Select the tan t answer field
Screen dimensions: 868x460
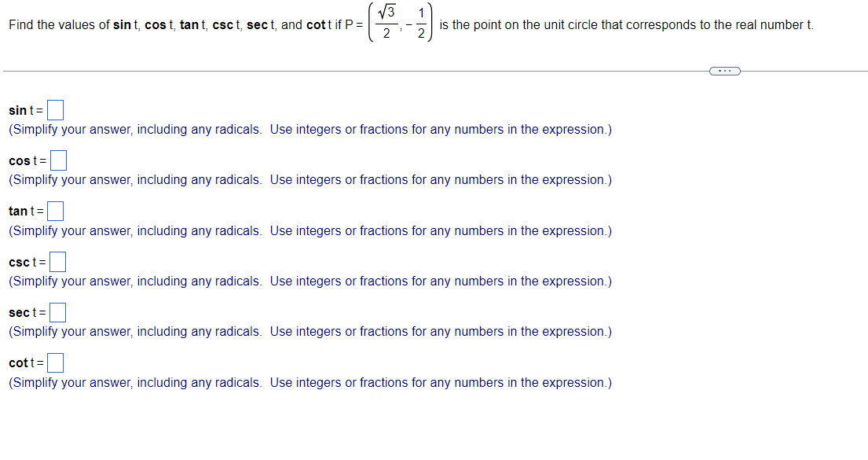click(54, 210)
